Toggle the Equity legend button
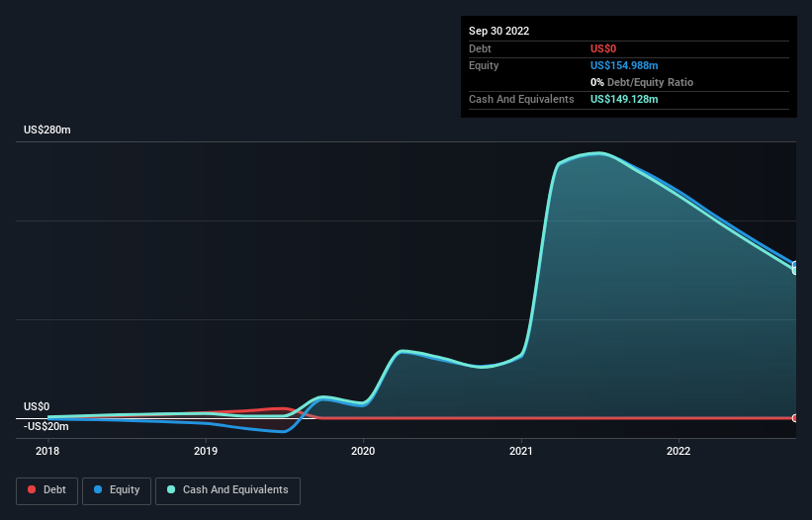Viewport: 812px width, 520px height. 117,490
